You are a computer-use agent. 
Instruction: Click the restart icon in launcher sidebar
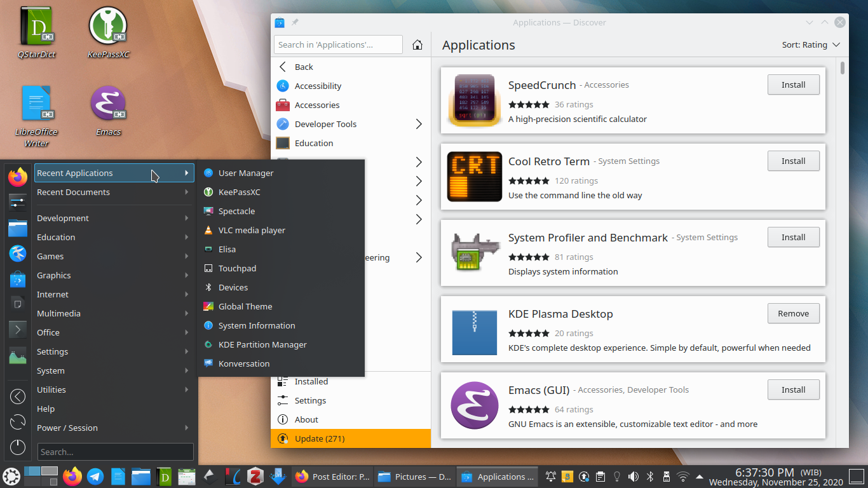(x=18, y=422)
